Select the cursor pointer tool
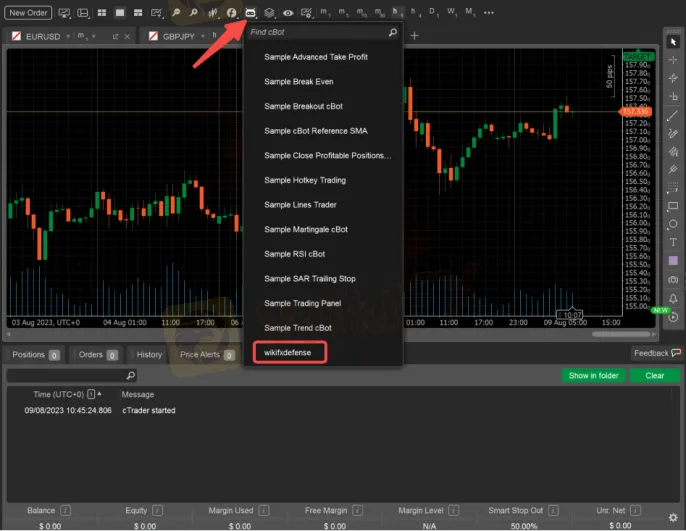 coord(673,42)
